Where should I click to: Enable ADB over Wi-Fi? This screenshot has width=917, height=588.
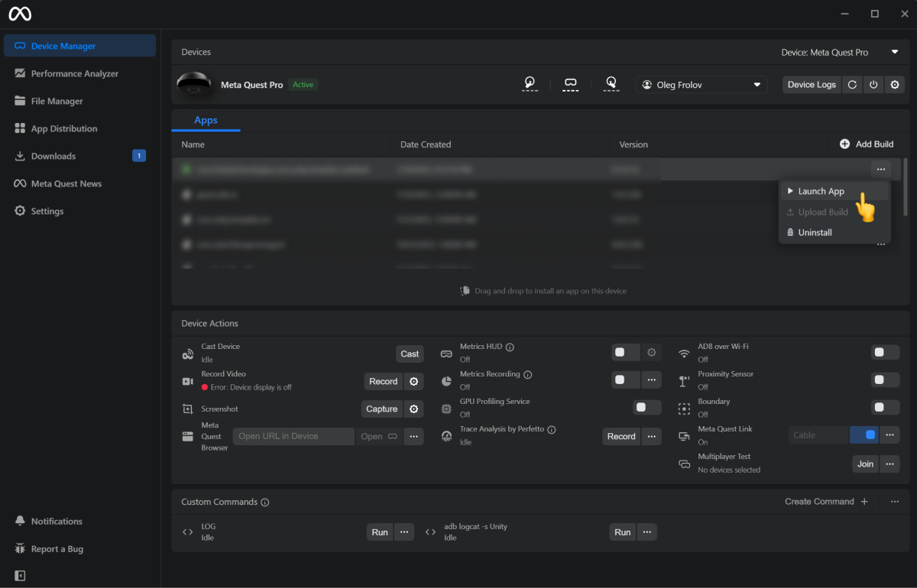coord(886,353)
